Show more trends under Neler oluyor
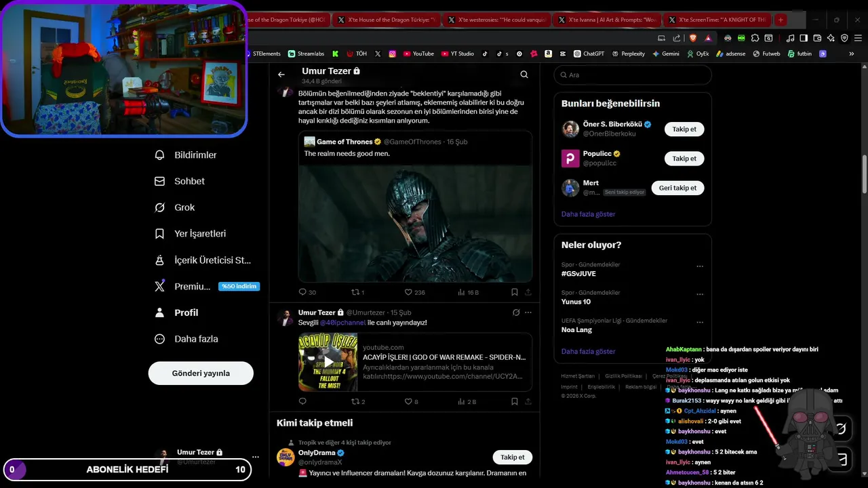The image size is (868, 488). click(589, 352)
